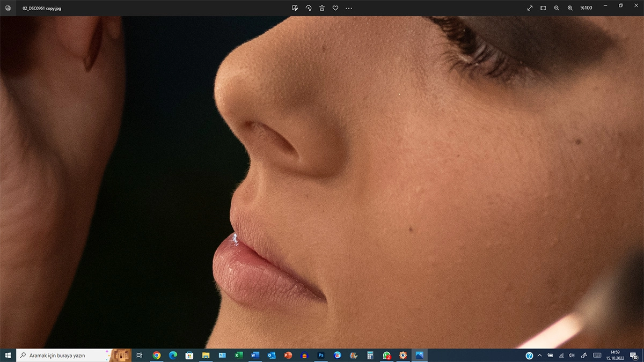Delete the photo using the trash icon
Screen dimensions: 644x362
pyautogui.click(x=322, y=8)
